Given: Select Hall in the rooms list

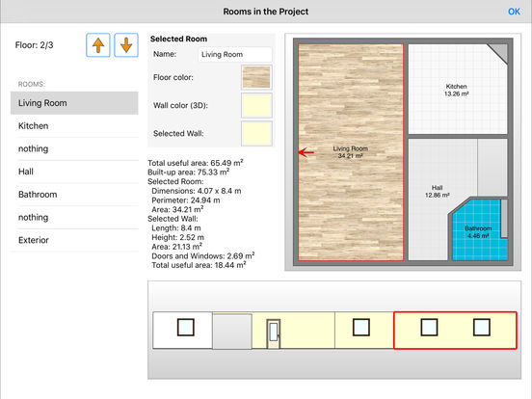Looking at the screenshot, I should tap(74, 172).
